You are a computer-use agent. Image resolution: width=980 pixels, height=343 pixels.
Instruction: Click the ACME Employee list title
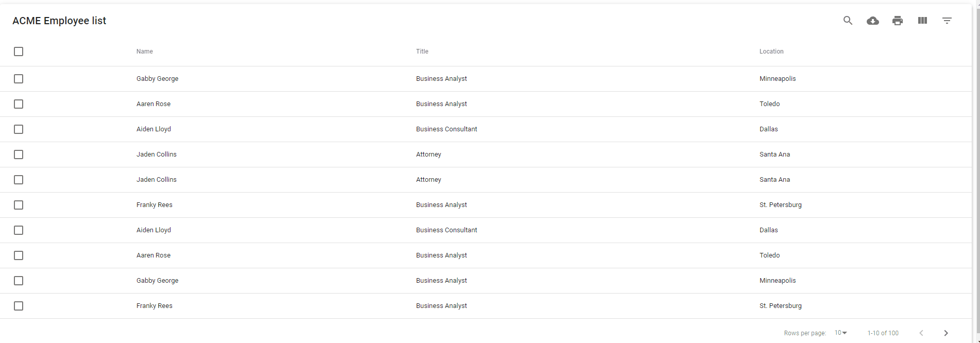pos(59,21)
